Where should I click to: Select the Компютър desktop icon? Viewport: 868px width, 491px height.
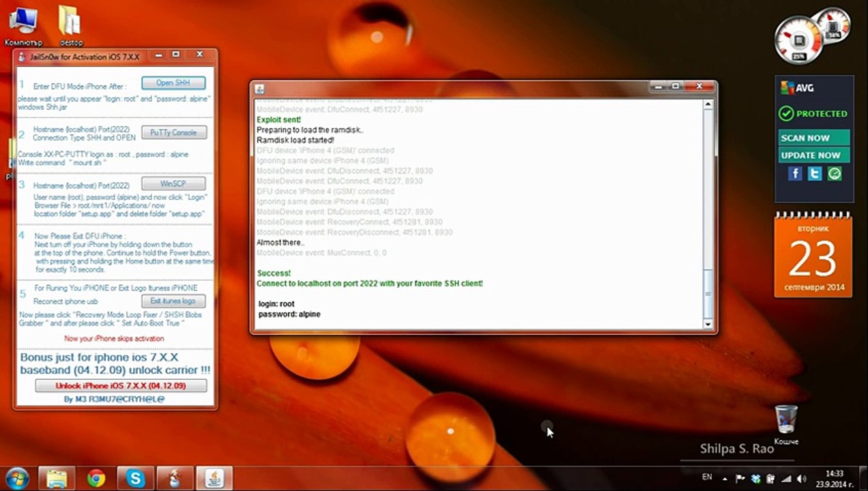23,26
